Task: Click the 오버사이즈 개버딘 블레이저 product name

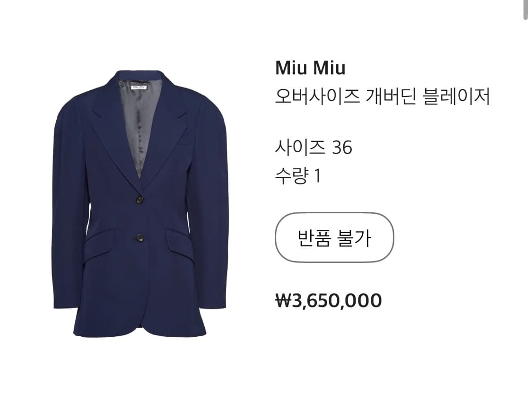Action: [x=382, y=97]
